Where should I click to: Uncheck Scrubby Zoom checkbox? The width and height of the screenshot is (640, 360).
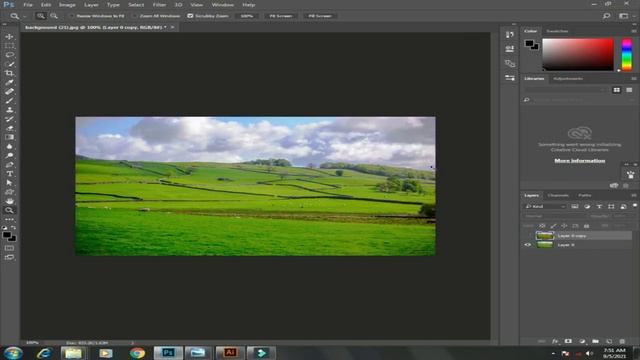(x=190, y=16)
